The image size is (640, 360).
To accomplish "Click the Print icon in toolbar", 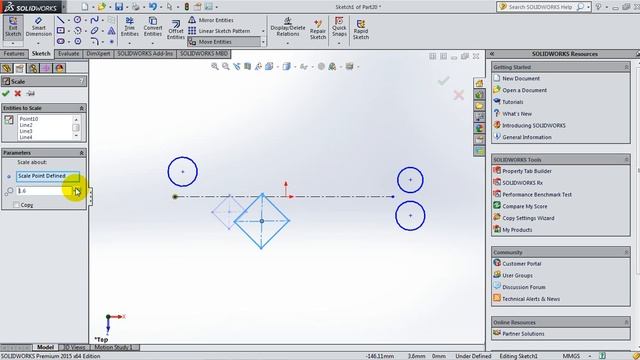I will click(x=136, y=7).
